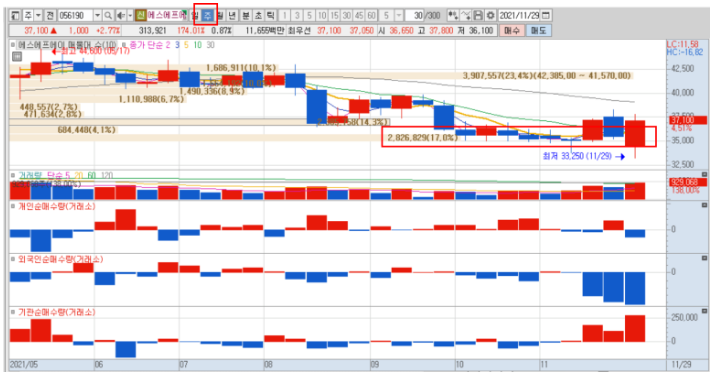Image resolution: width=713 pixels, height=376 pixels.
Task: Select the 틱 tick period button
Action: coord(271,15)
